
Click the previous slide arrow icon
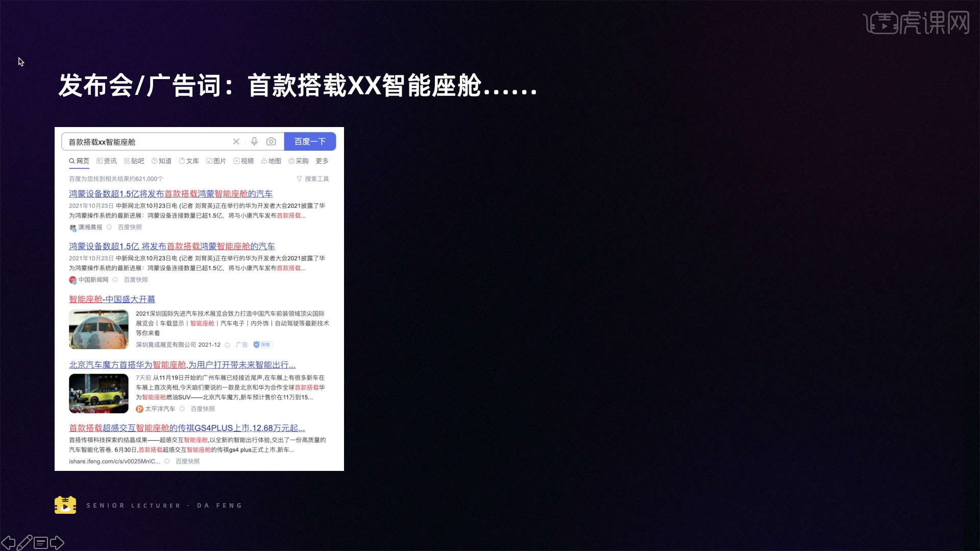pyautogui.click(x=8, y=543)
